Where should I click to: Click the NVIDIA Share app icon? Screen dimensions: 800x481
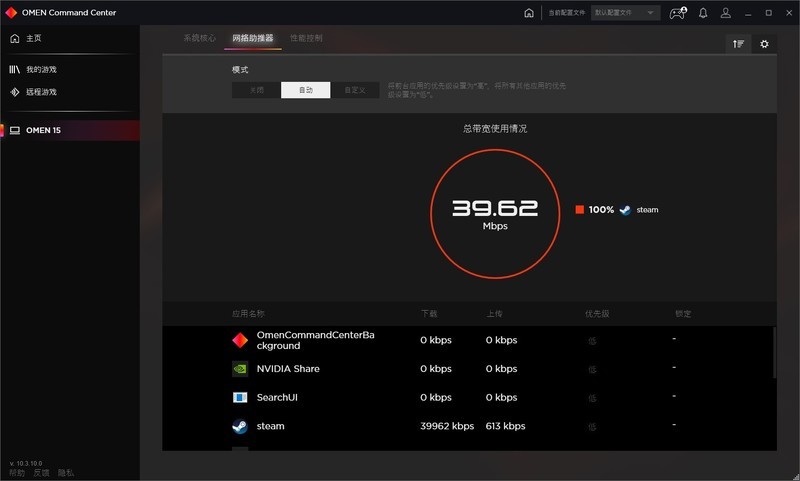click(x=240, y=369)
